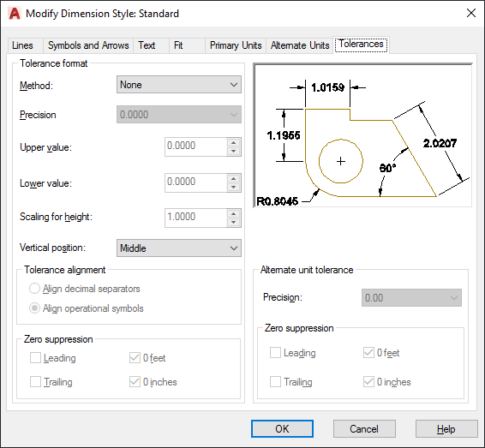Open the Symbols and Arrows tab
The width and height of the screenshot is (485, 448).
(x=88, y=45)
